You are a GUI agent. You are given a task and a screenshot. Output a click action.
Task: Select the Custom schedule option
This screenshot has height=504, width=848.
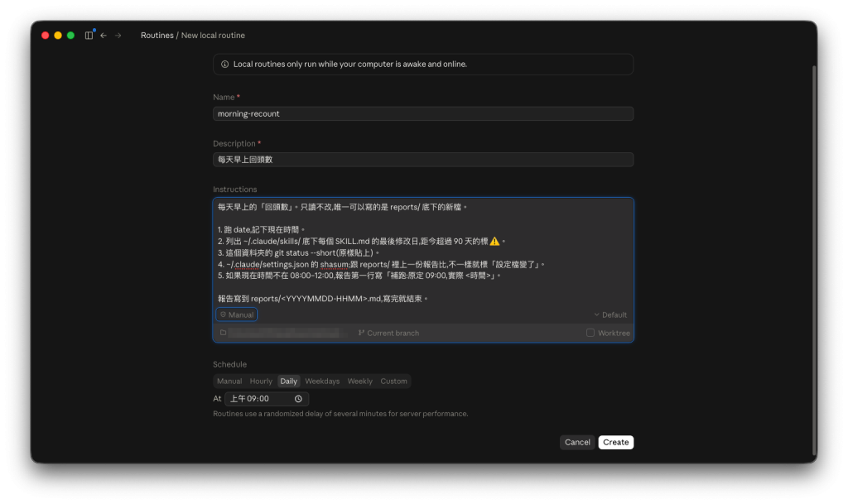[x=393, y=381]
